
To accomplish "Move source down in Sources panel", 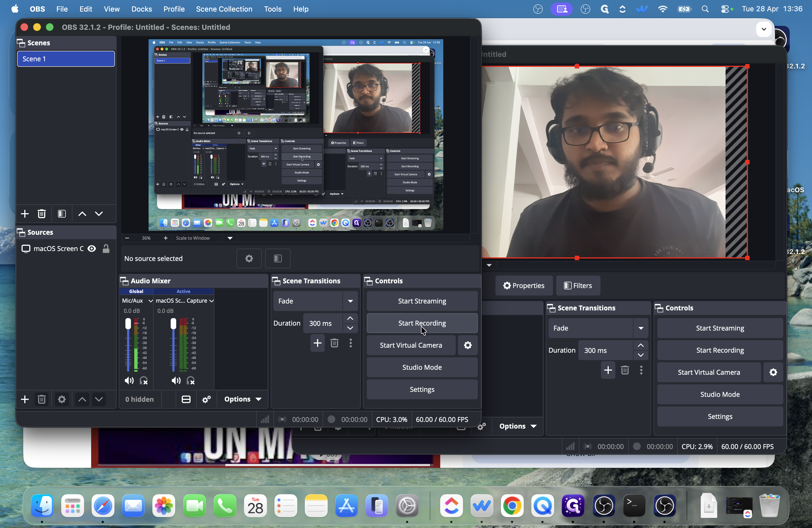I will 99,399.
